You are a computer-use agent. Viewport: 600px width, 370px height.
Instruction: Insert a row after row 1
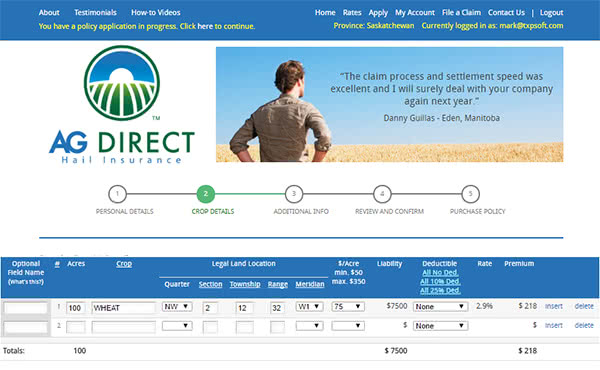(554, 306)
